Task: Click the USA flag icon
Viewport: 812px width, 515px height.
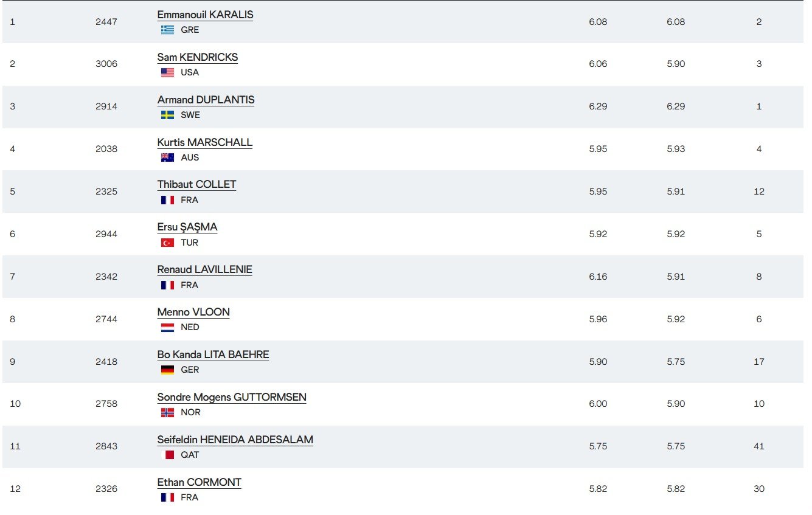Action: click(167, 72)
